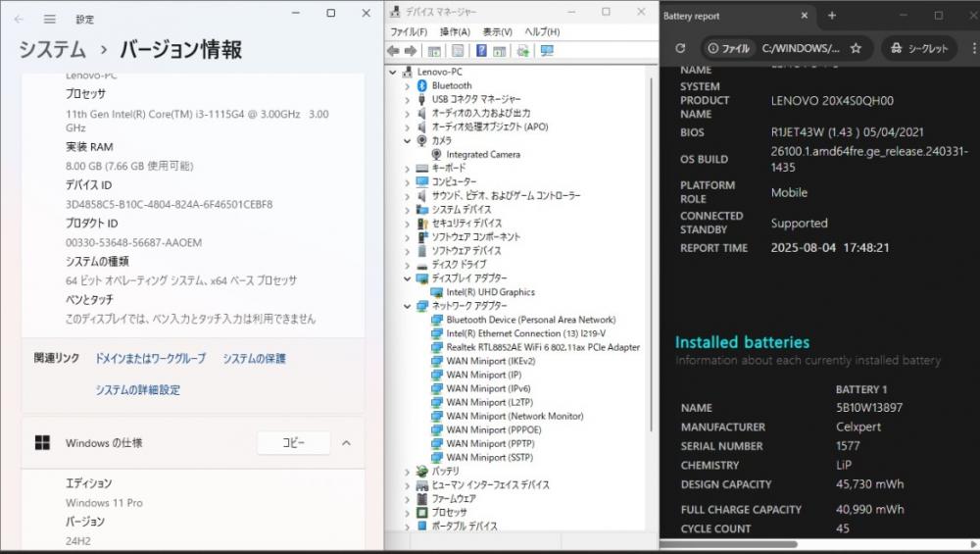
Task: Click the show/hide action pane toolbar icon
Action: point(500,51)
